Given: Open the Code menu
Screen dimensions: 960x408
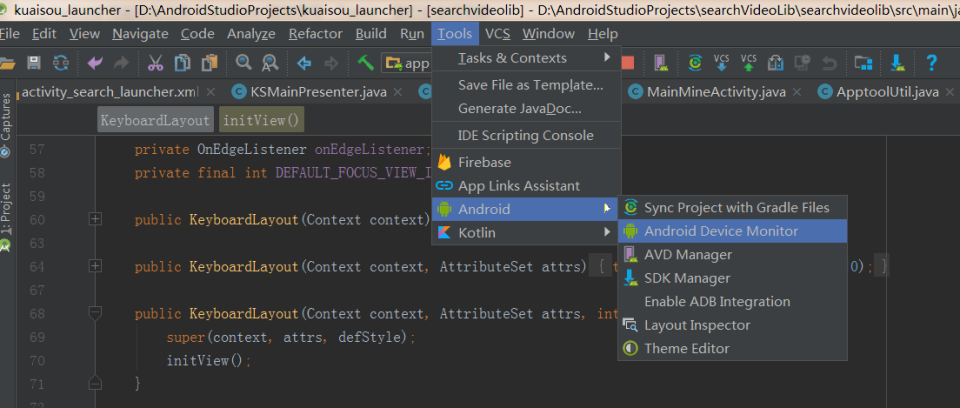Looking at the screenshot, I should coord(198,34).
